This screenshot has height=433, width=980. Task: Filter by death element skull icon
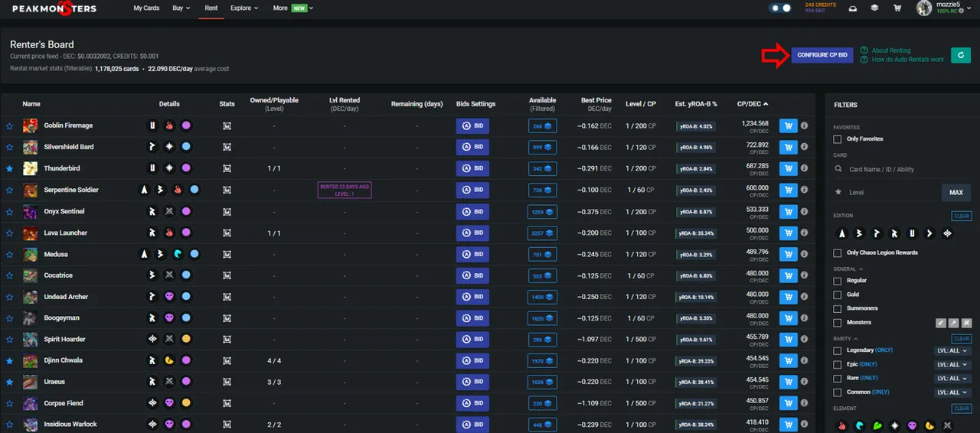[912, 425]
